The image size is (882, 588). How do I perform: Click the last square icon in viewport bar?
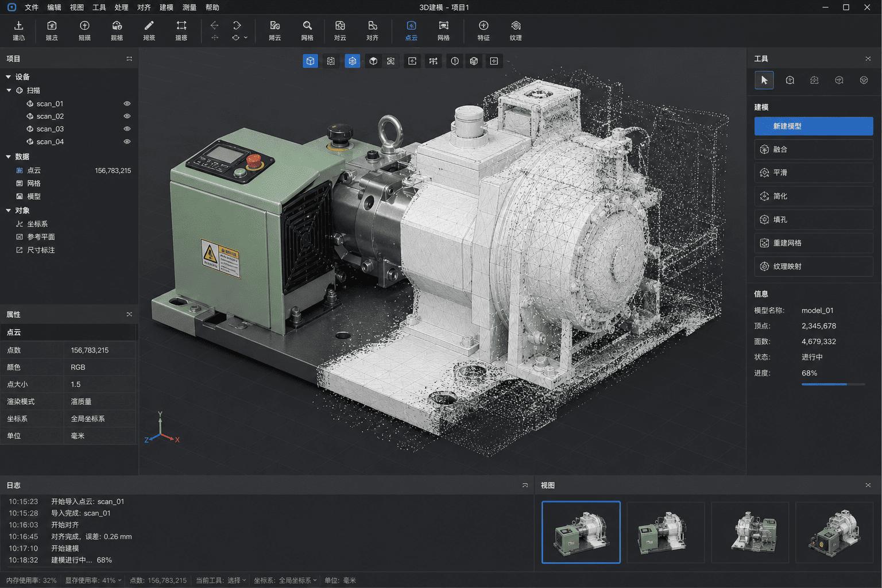(x=494, y=61)
